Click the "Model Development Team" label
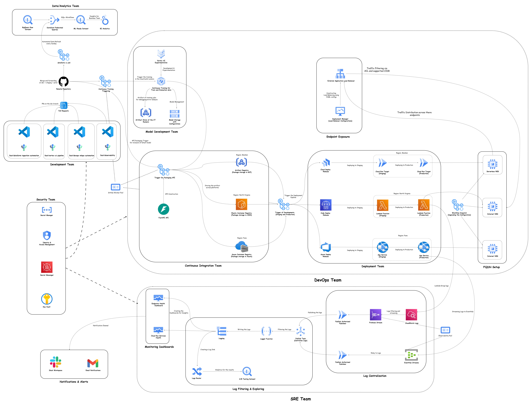Screen dimensions: 532x405 (162, 132)
